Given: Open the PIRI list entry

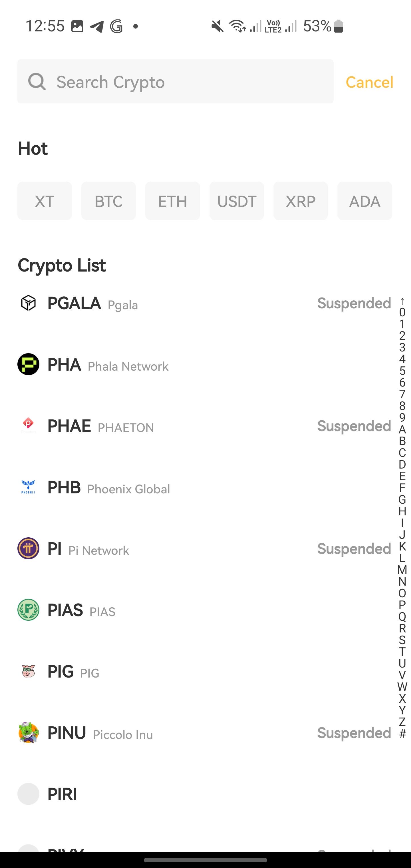Looking at the screenshot, I should point(62,794).
